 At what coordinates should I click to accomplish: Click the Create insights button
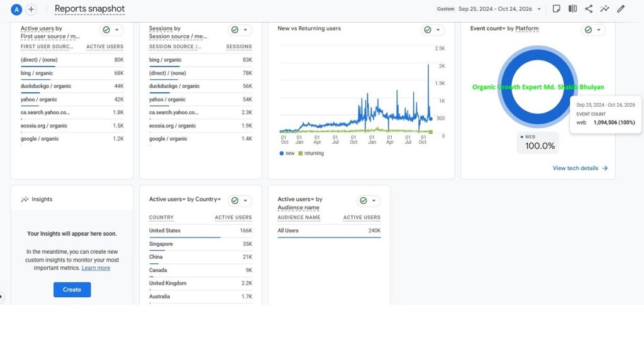[x=72, y=290]
